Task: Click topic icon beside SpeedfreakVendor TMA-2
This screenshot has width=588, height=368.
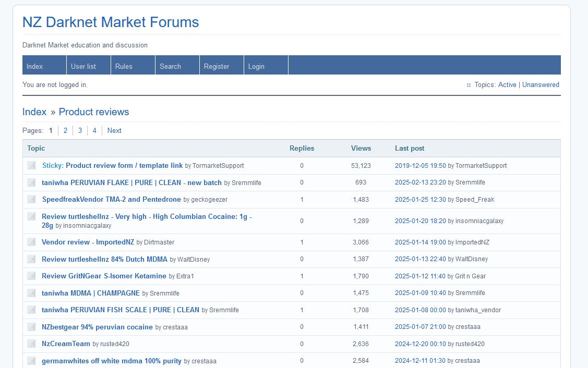Action: tap(31, 199)
